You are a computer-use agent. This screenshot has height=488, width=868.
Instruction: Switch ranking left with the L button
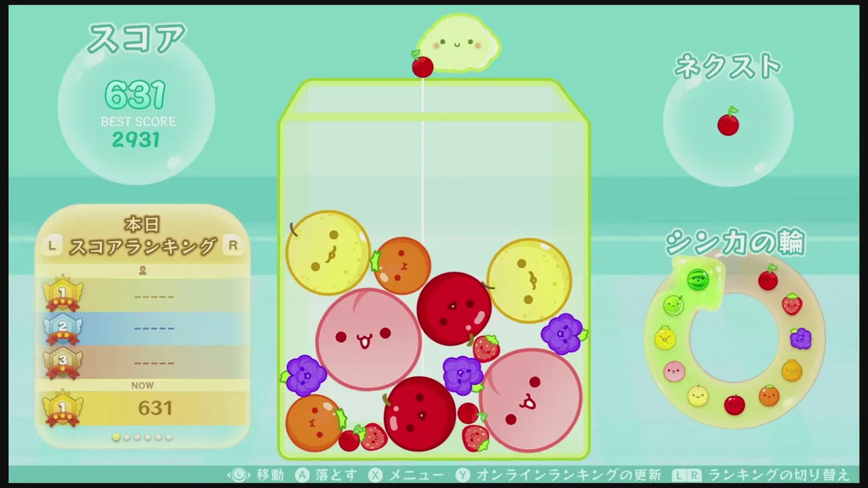pos(52,245)
